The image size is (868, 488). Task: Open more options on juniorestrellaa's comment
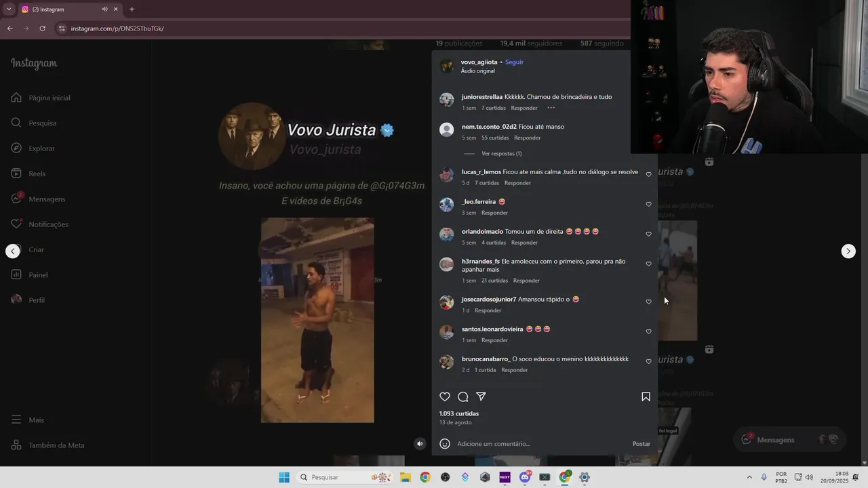[x=551, y=108]
